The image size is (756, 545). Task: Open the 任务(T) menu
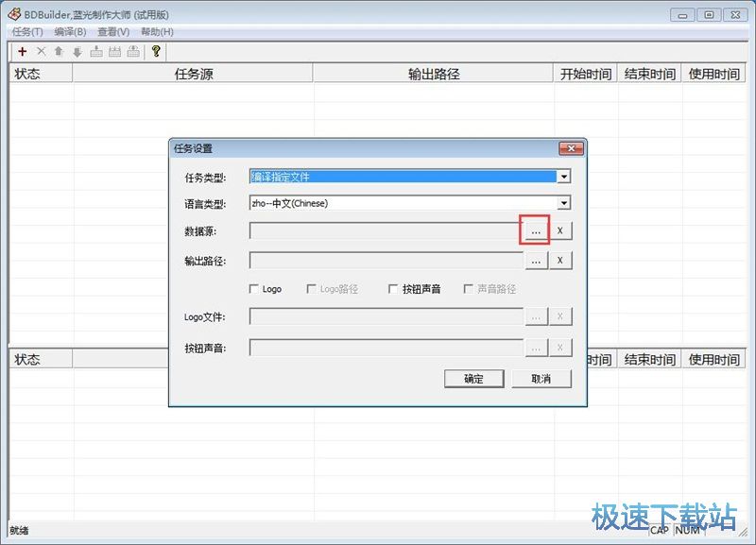pyautogui.click(x=27, y=32)
